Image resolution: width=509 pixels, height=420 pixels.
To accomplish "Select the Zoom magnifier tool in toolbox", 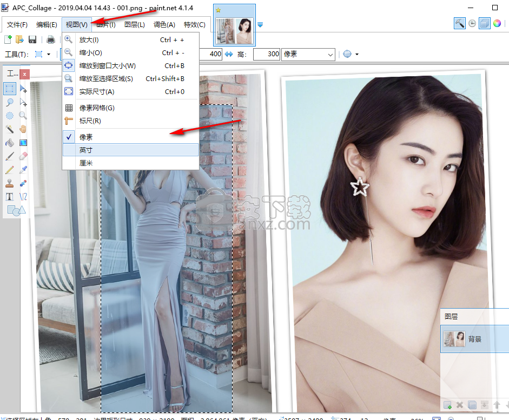I will tap(23, 116).
